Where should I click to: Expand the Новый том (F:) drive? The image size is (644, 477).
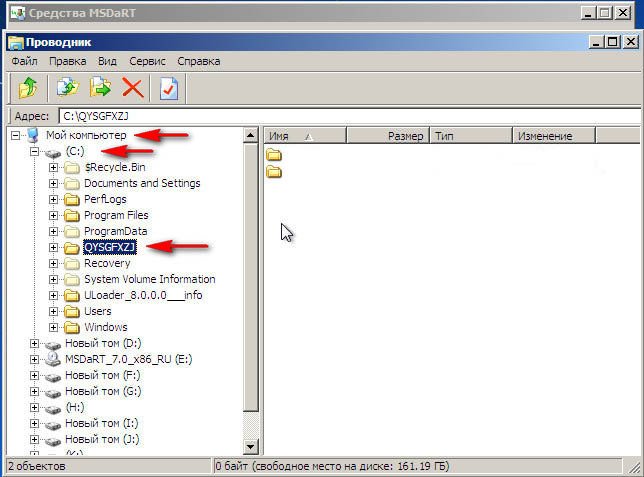(x=34, y=376)
